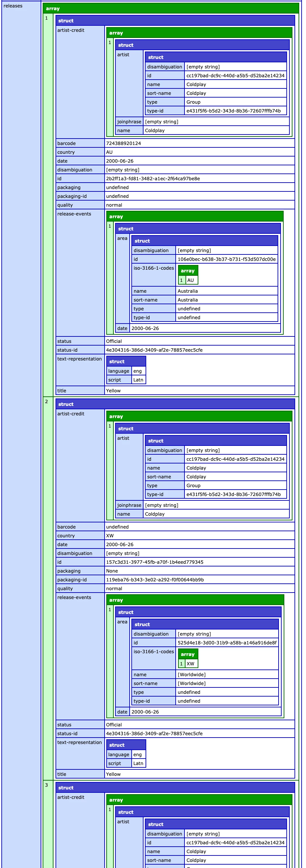Click status-id value in release 1
The width and height of the screenshot is (306, 868).
[x=154, y=350]
